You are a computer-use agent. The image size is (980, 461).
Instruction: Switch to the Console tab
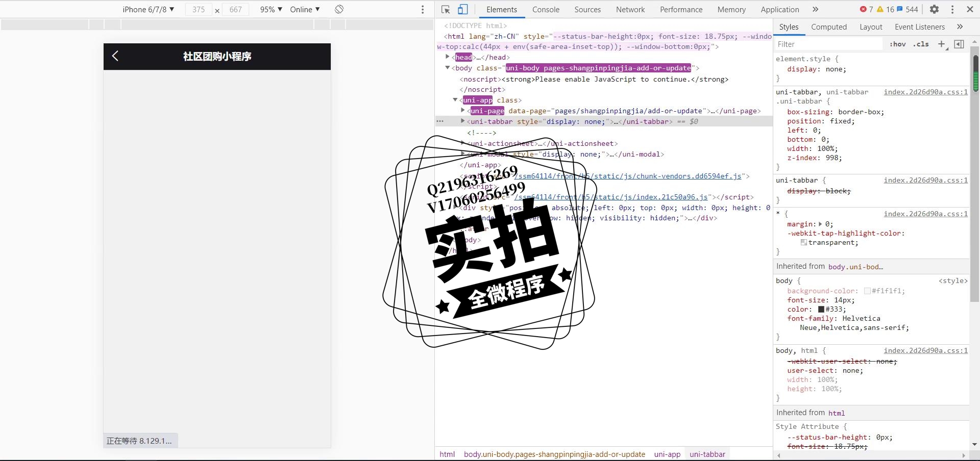546,9
